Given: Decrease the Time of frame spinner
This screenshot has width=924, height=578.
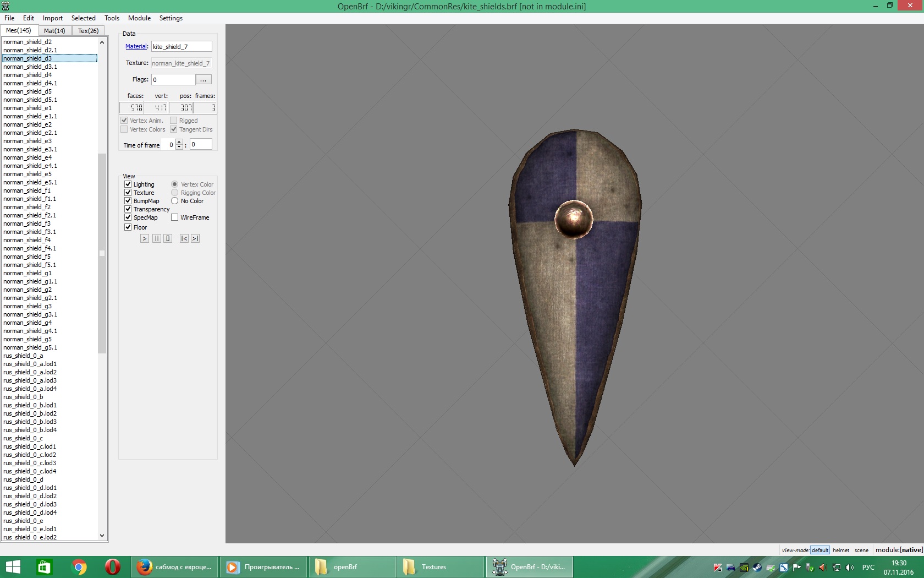Looking at the screenshot, I should [x=179, y=148].
